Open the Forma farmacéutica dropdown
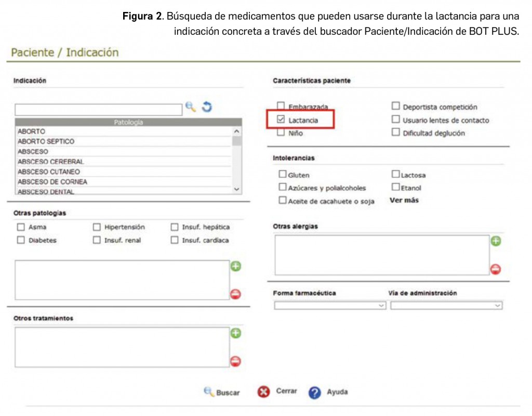 (x=329, y=306)
